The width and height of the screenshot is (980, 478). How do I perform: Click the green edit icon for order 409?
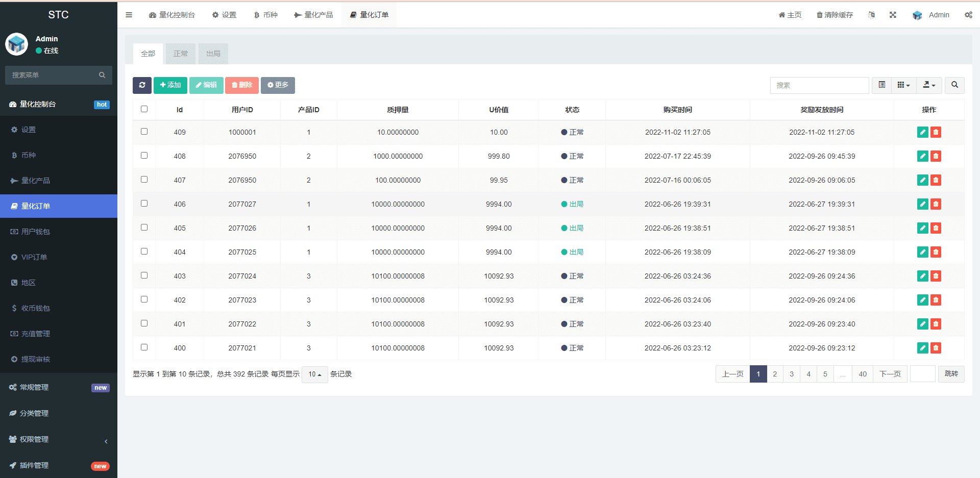[x=922, y=132]
